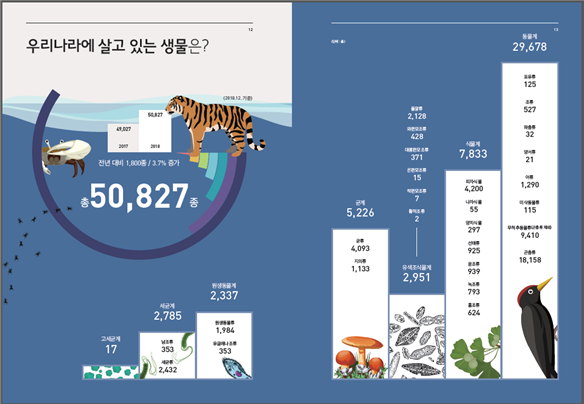Click the 18,158 insects figure
This screenshot has width=584, height=404.
click(530, 260)
